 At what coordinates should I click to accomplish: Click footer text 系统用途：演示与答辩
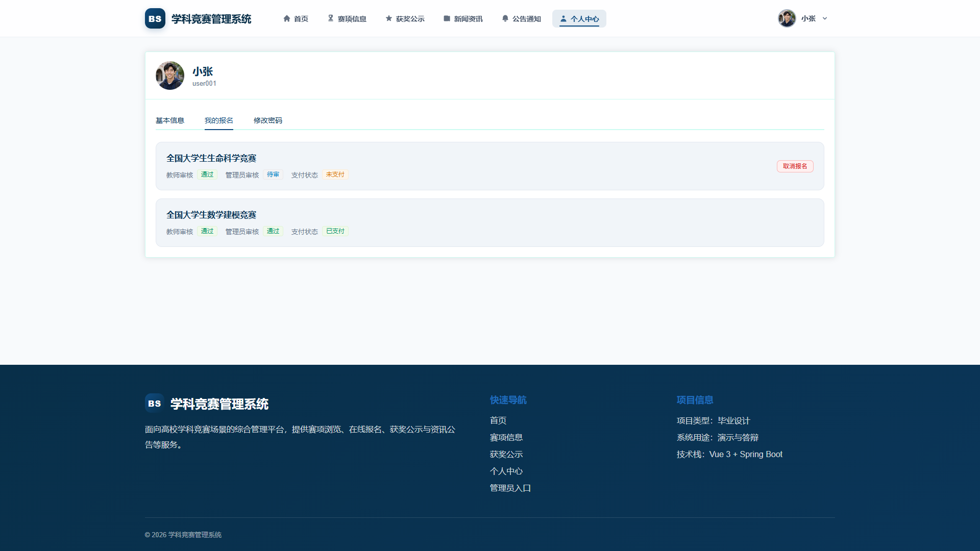[718, 437]
